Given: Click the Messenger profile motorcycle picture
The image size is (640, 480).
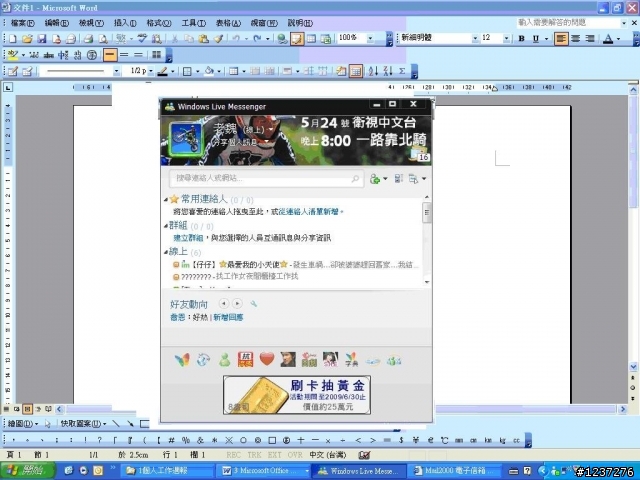Looking at the screenshot, I should coord(186,139).
